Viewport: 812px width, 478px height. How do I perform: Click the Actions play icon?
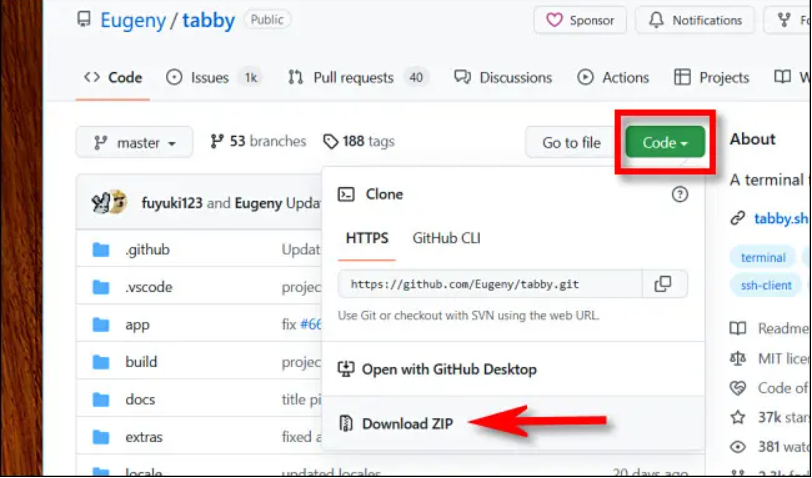pyautogui.click(x=585, y=78)
